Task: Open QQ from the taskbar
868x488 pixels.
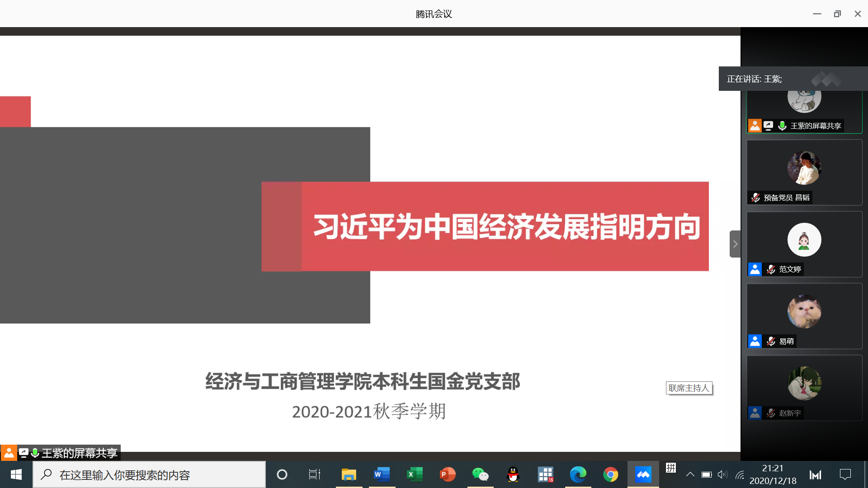Action: click(x=513, y=474)
